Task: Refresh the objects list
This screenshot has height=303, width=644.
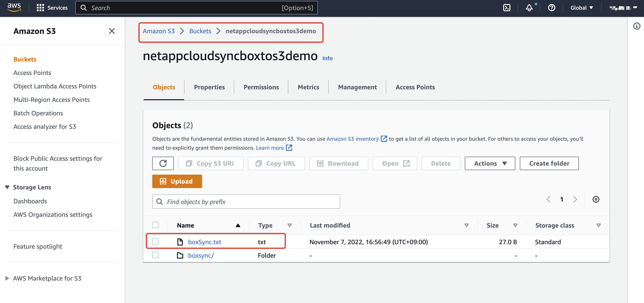Action: (163, 163)
